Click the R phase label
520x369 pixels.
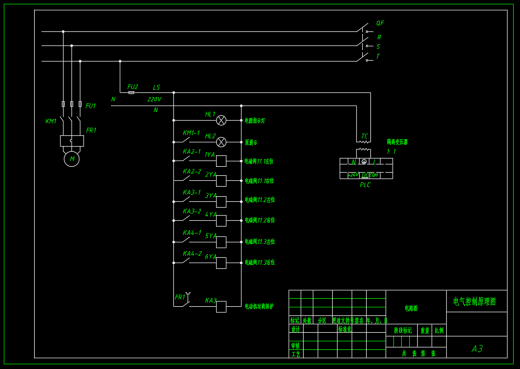379,37
